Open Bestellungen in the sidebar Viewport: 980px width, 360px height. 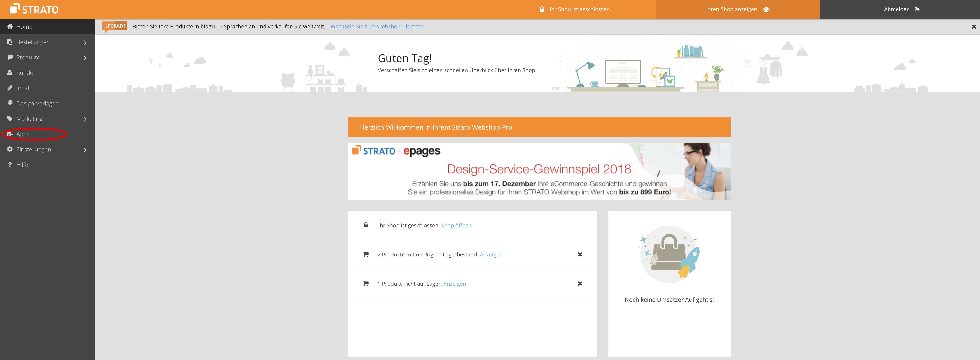(47, 42)
